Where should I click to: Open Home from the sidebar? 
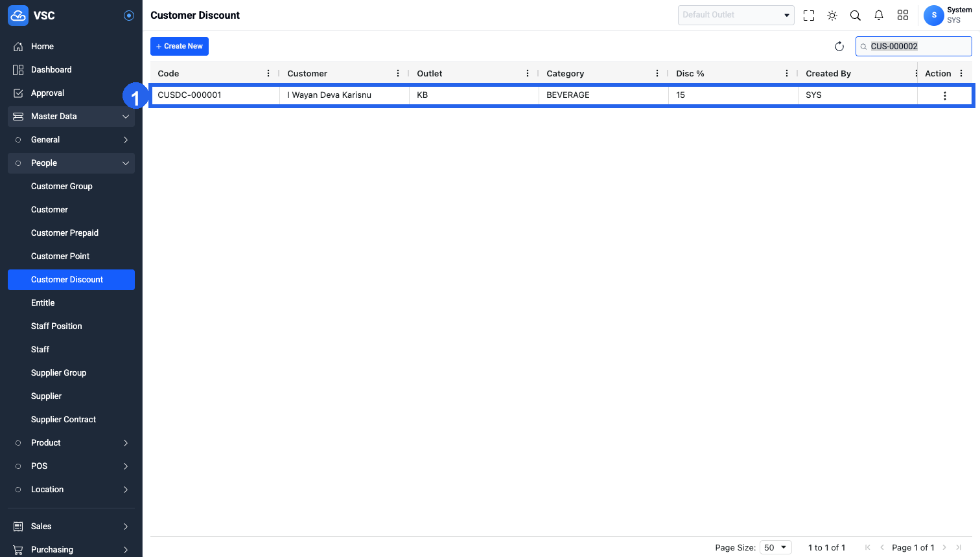click(x=71, y=47)
